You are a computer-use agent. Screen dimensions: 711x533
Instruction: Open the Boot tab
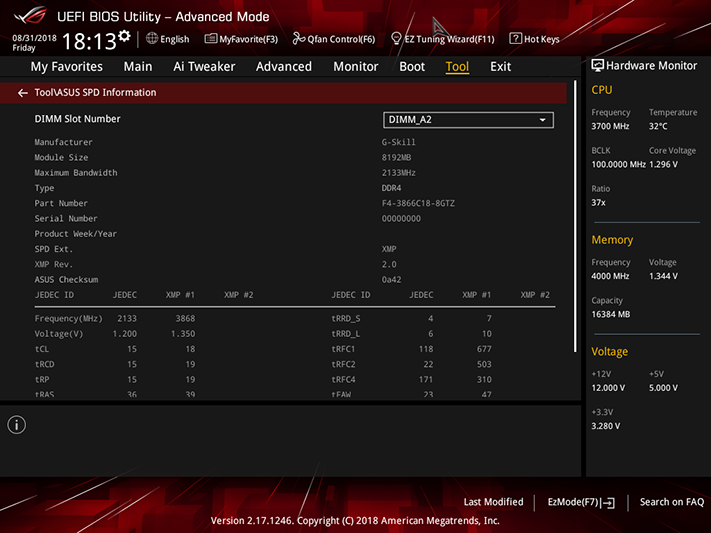coord(412,67)
